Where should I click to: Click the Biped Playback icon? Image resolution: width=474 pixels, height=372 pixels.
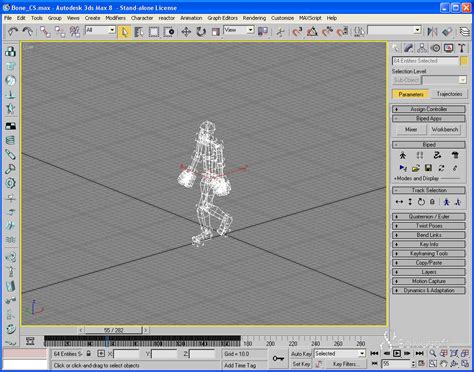[403, 168]
